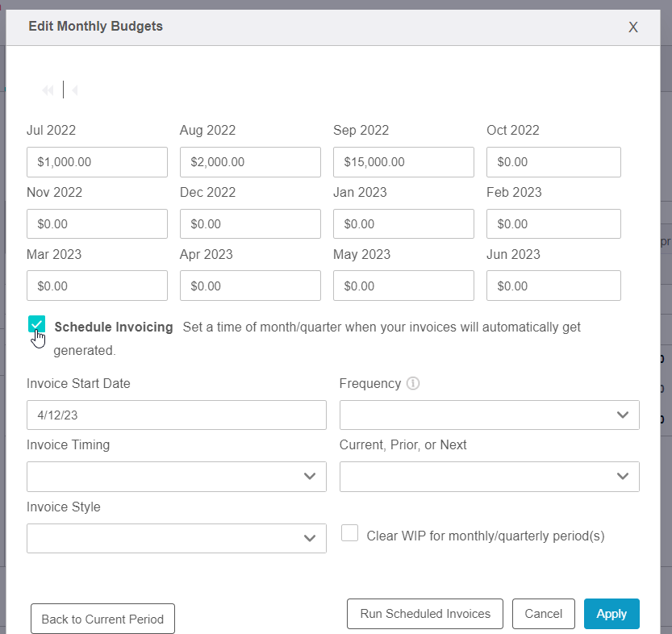Open the Frequency dropdown

click(489, 415)
